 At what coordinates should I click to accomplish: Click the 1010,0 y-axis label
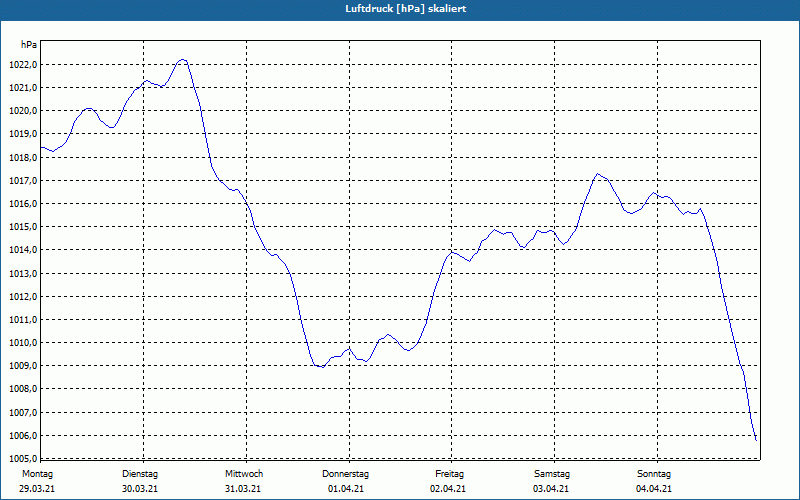(23, 342)
